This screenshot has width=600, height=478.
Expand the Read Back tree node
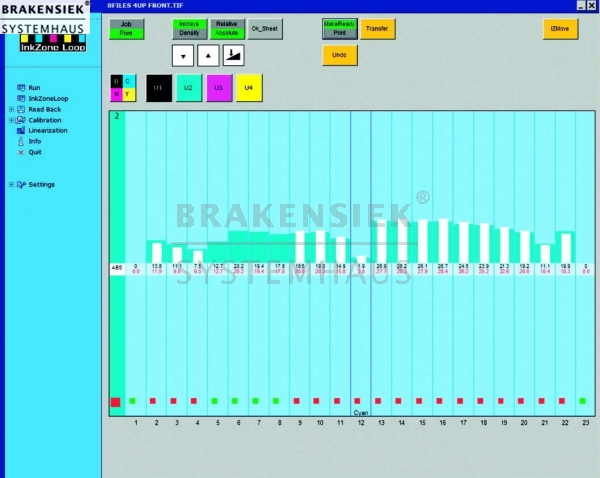click(x=11, y=109)
